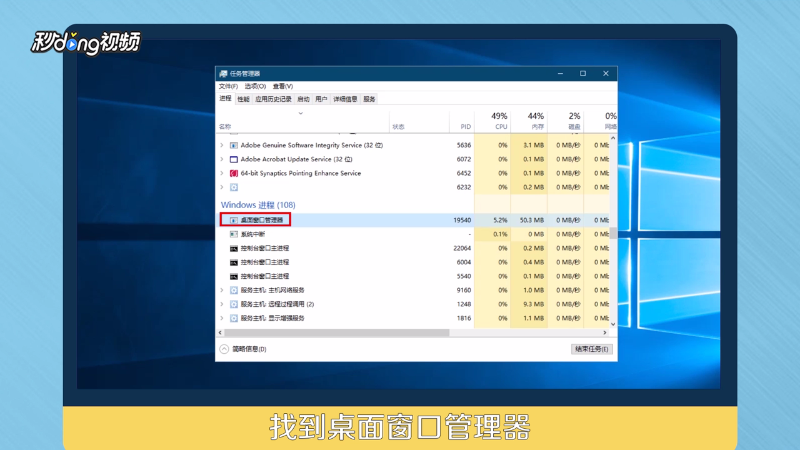This screenshot has width=800, height=450.
Task: Expand the Adobe Acrobat Update Service row
Action: point(222,159)
